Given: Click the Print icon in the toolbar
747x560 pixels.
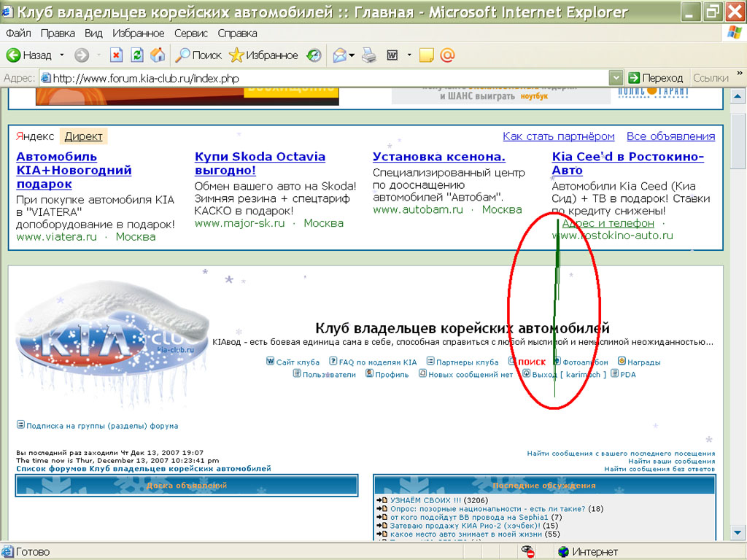Looking at the screenshot, I should click(369, 55).
